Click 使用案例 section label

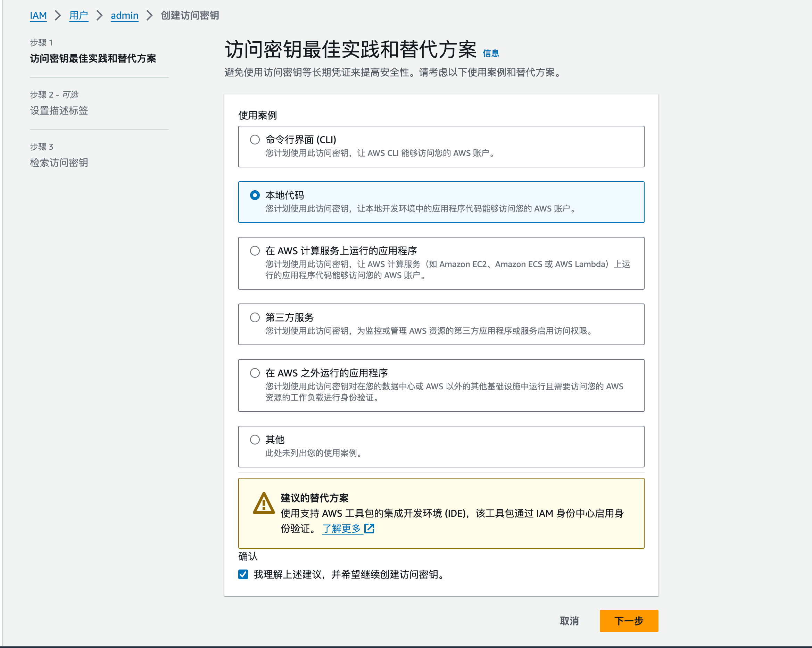(x=258, y=116)
